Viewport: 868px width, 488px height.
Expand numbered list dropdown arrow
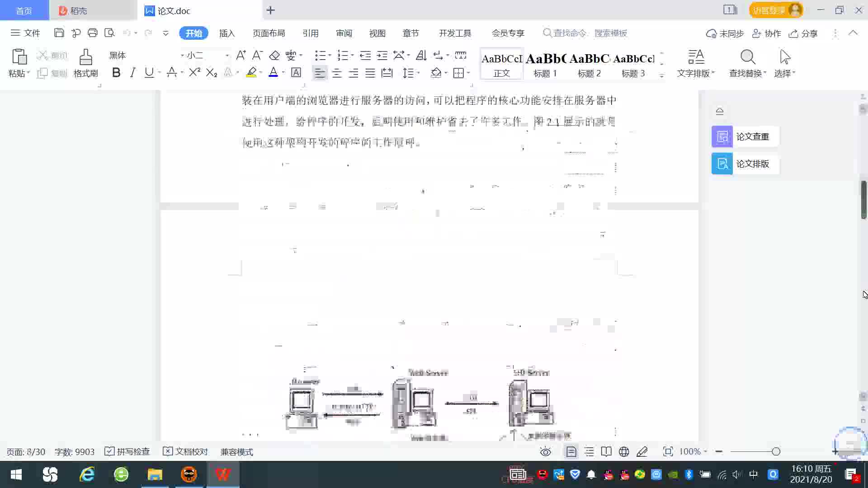[x=352, y=55]
